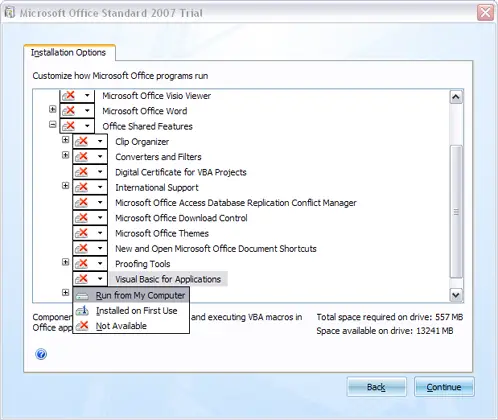Select Converters and Filters label
498x420 pixels.
point(158,157)
